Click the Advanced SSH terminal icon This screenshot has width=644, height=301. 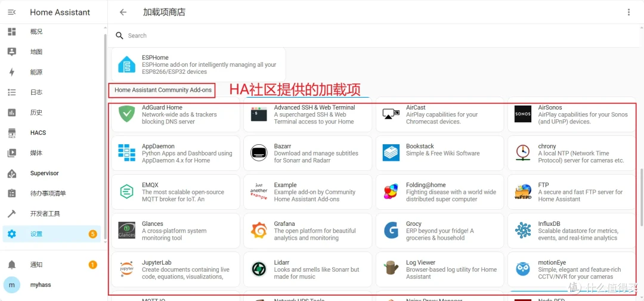click(x=259, y=114)
